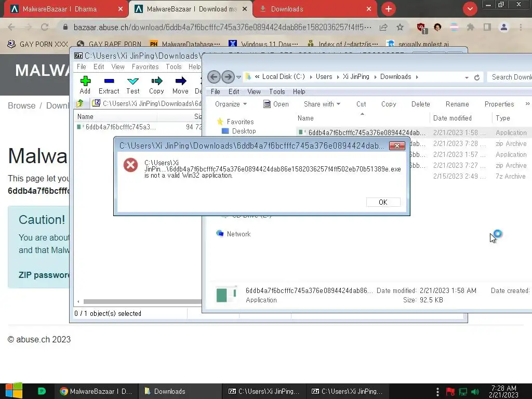Click the Move icon in 7-Zip toolbar
Image resolution: width=532 pixels, height=399 pixels.
click(180, 85)
